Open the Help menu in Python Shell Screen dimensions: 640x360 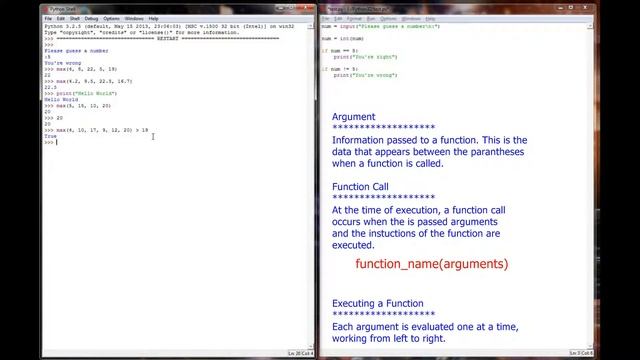[153, 19]
